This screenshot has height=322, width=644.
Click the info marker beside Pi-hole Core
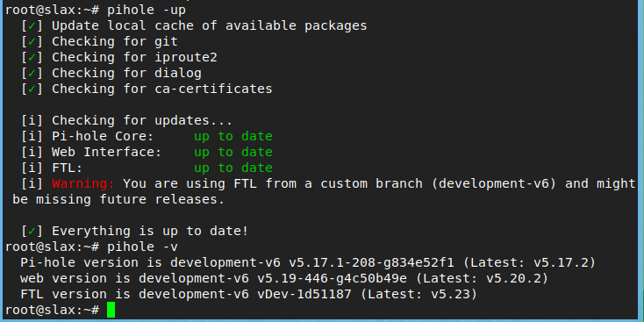click(x=32, y=136)
